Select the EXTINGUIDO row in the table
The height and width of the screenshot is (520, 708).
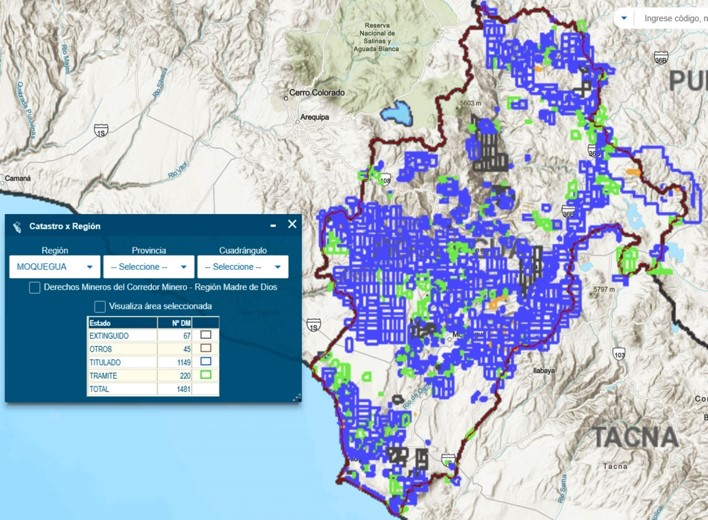coord(121,336)
